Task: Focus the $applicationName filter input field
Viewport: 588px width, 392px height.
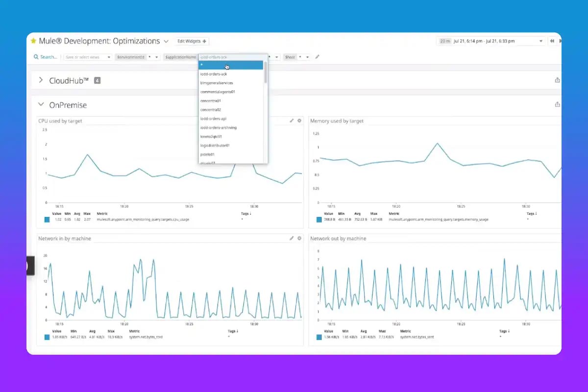Action: [233, 57]
